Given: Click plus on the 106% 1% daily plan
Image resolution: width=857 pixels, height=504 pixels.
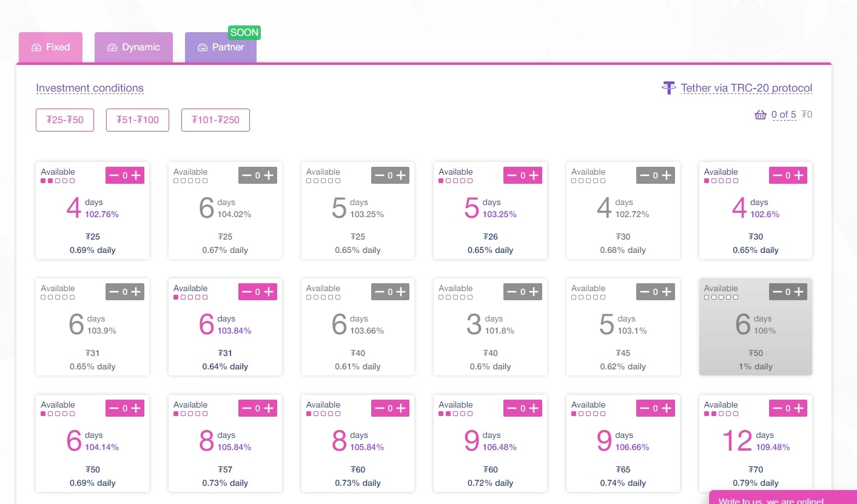Looking at the screenshot, I should pos(799,292).
